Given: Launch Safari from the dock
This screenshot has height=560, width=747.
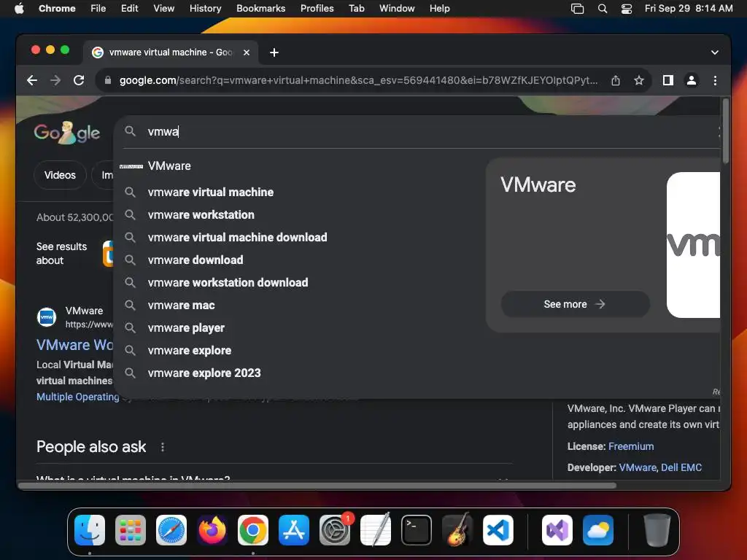Looking at the screenshot, I should point(171,530).
